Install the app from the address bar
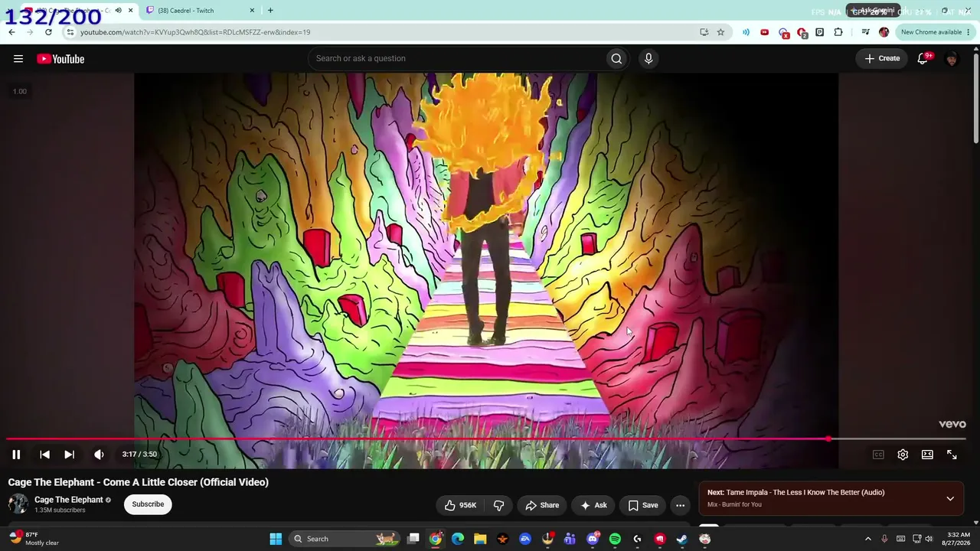This screenshot has width=980, height=551. pos(704,32)
